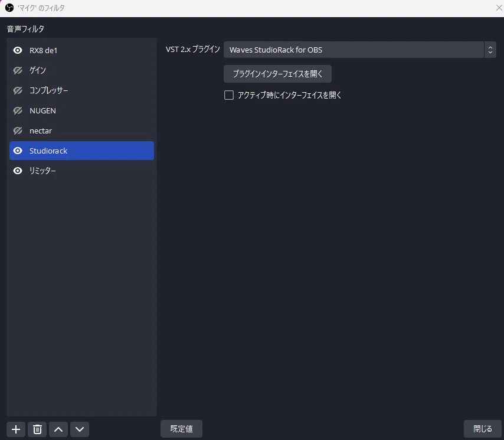Close the マイク filter window

(499, 8)
